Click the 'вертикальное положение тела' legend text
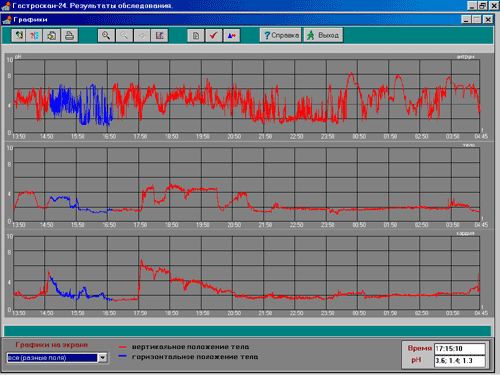The height and width of the screenshot is (375, 500). pos(190,347)
